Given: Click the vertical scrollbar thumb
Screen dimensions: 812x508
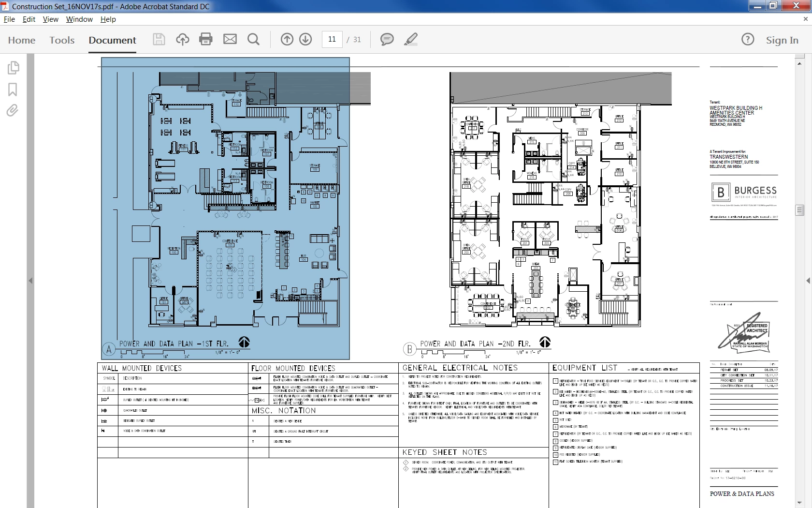Looking at the screenshot, I should click(799, 210).
